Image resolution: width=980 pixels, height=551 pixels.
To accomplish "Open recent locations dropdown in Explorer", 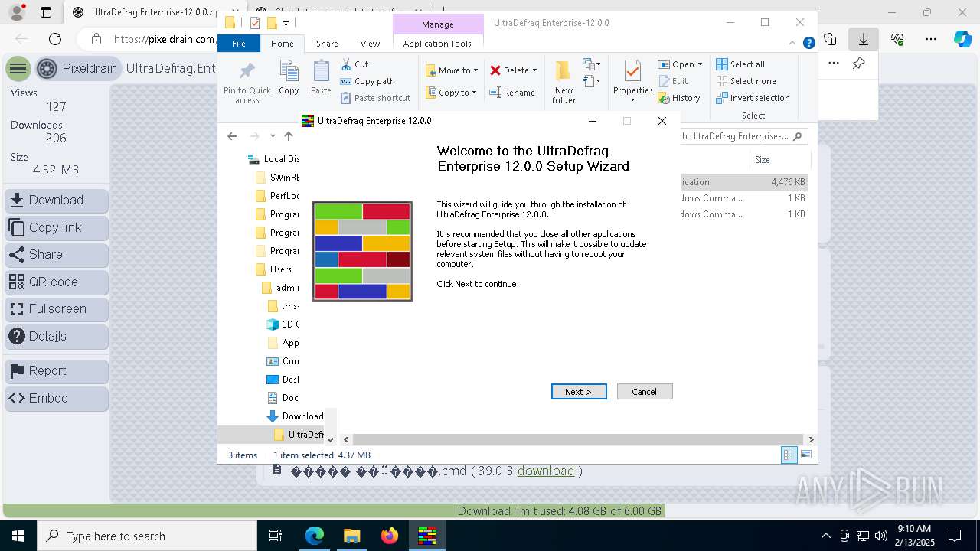I will pyautogui.click(x=273, y=136).
